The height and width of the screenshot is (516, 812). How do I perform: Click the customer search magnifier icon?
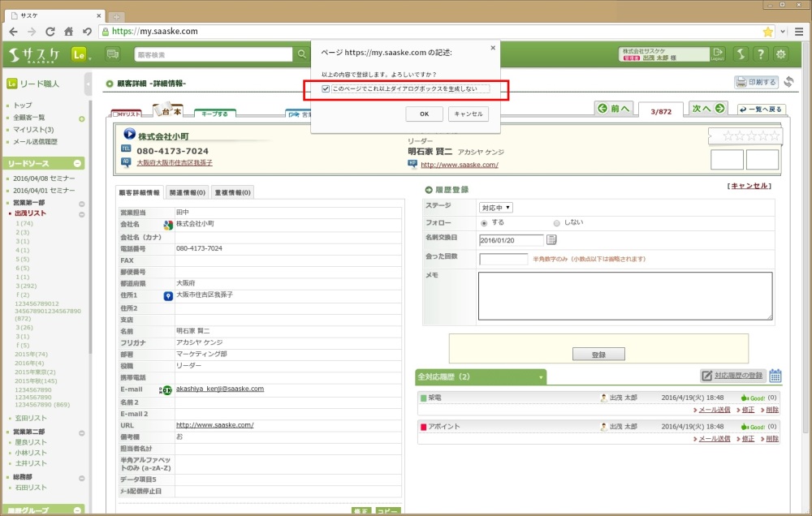pyautogui.click(x=302, y=54)
